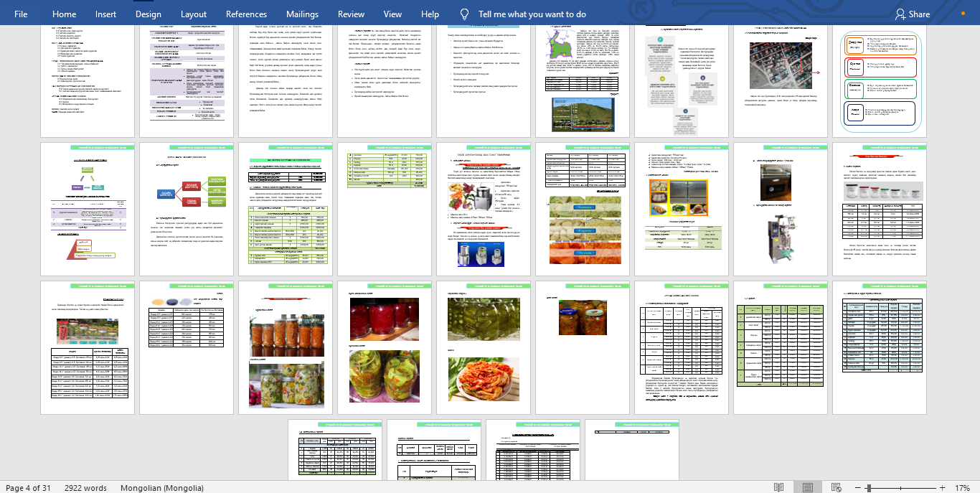Click the Share button
Image resolution: width=980 pixels, height=493 pixels.
[913, 14]
